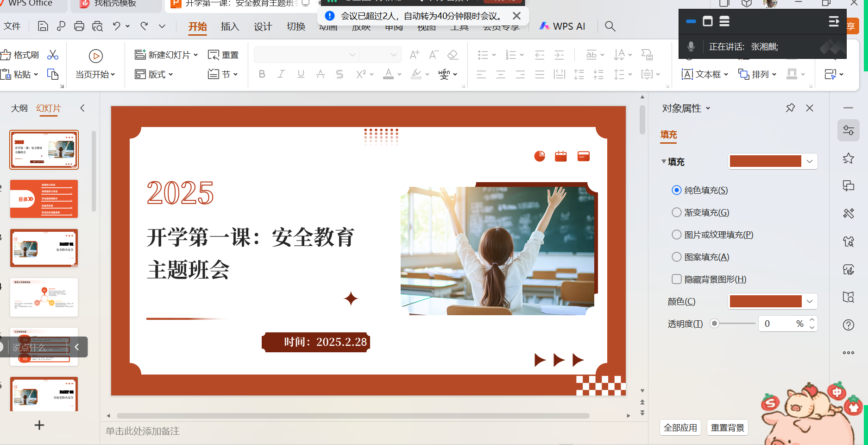
Task: Click the undo arrow icon
Action: [x=116, y=26]
